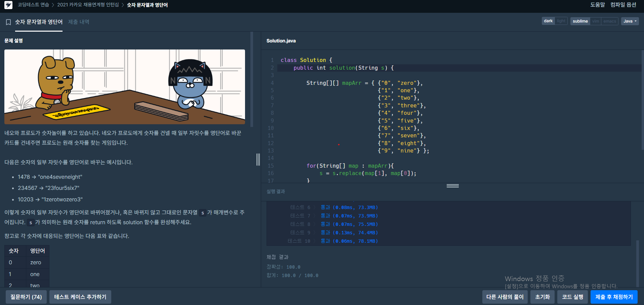Viewport: 644px width, 305px height.
Task: Click the 질문하기 (74) button
Action: [x=26, y=297]
